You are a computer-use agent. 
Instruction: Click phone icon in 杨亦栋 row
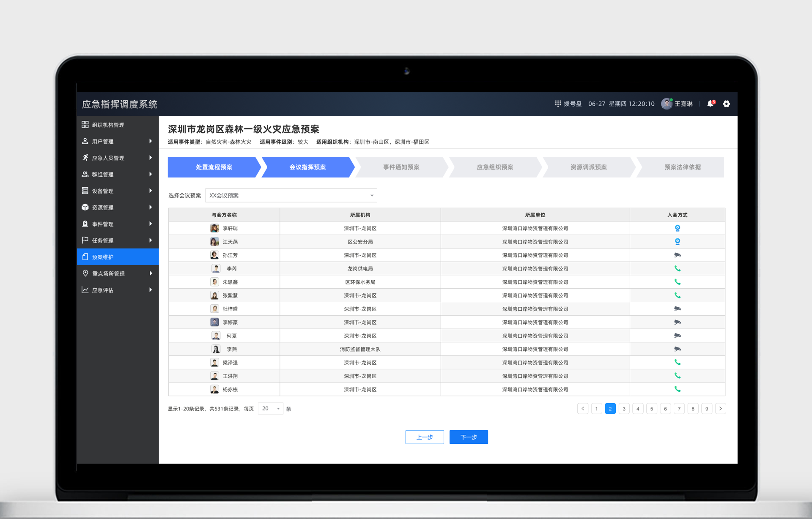pos(677,389)
